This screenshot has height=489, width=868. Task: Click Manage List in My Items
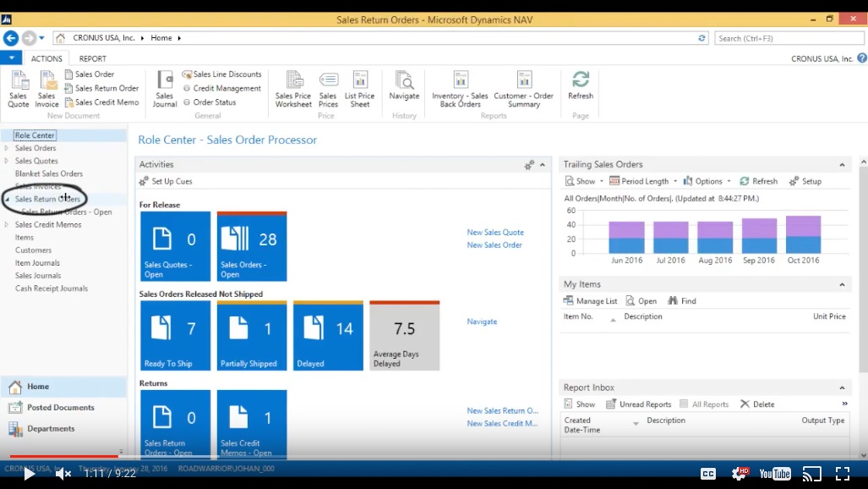590,301
